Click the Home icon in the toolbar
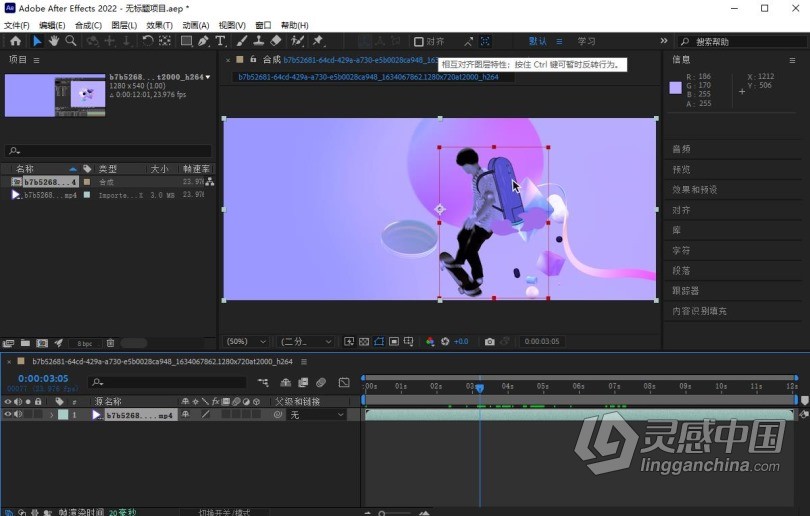 point(15,41)
